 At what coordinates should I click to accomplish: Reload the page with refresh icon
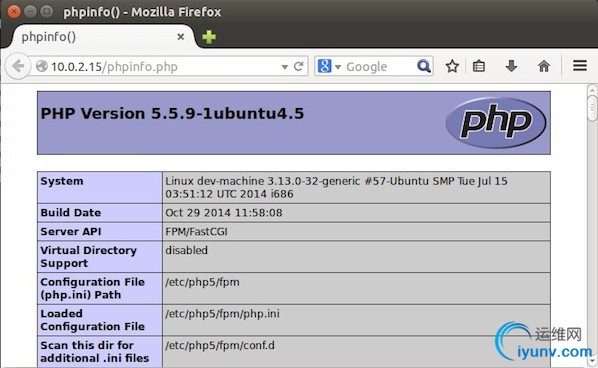[x=299, y=66]
